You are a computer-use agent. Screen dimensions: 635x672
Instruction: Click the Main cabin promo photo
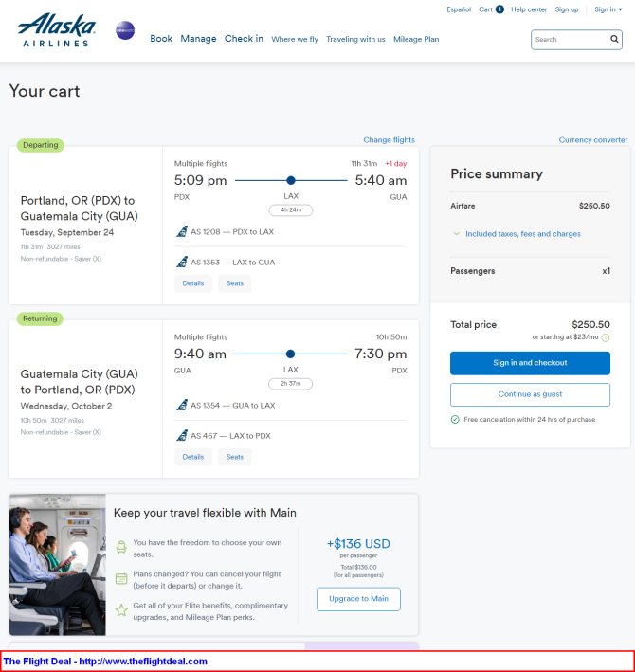tap(58, 565)
